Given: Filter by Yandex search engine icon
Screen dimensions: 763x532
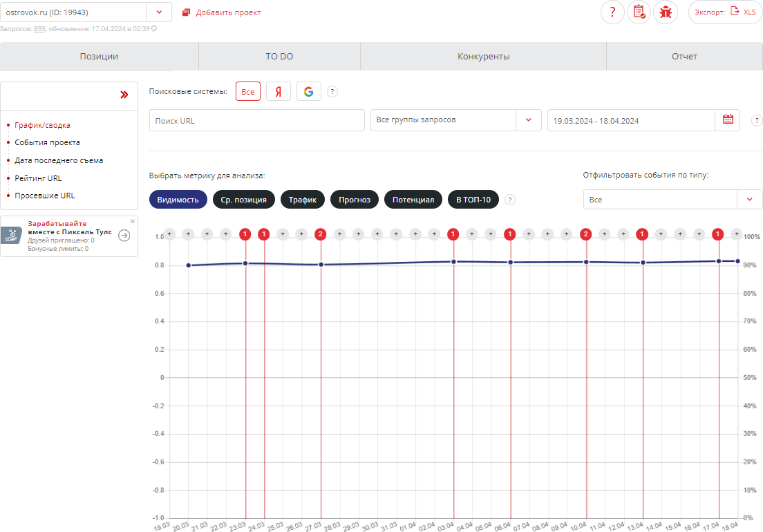Looking at the screenshot, I should click(279, 91).
